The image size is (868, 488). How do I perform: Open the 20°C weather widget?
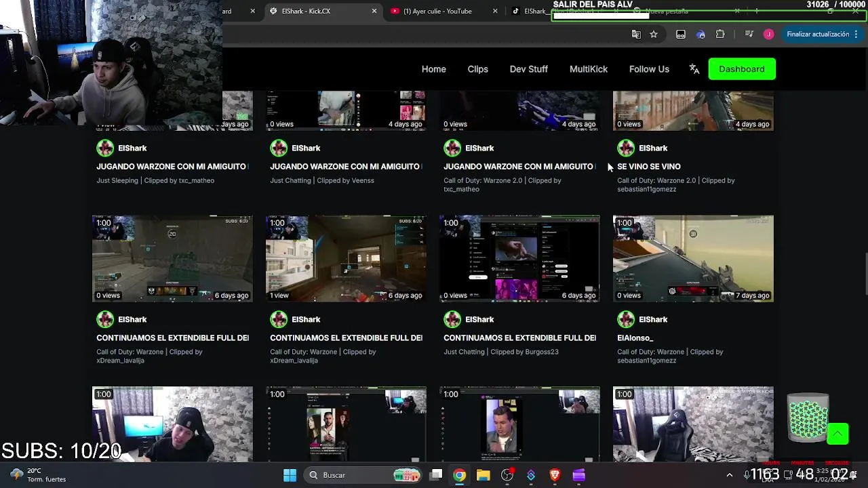point(39,475)
